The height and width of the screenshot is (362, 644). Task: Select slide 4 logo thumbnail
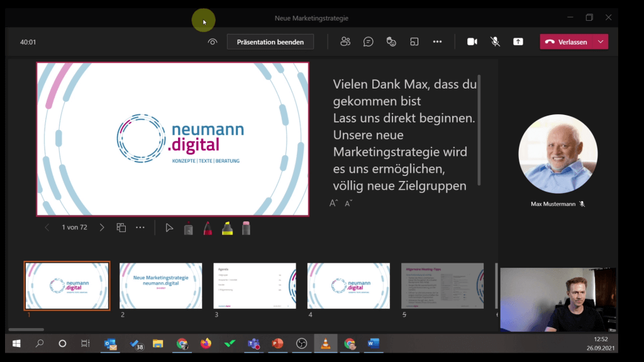coord(348,286)
